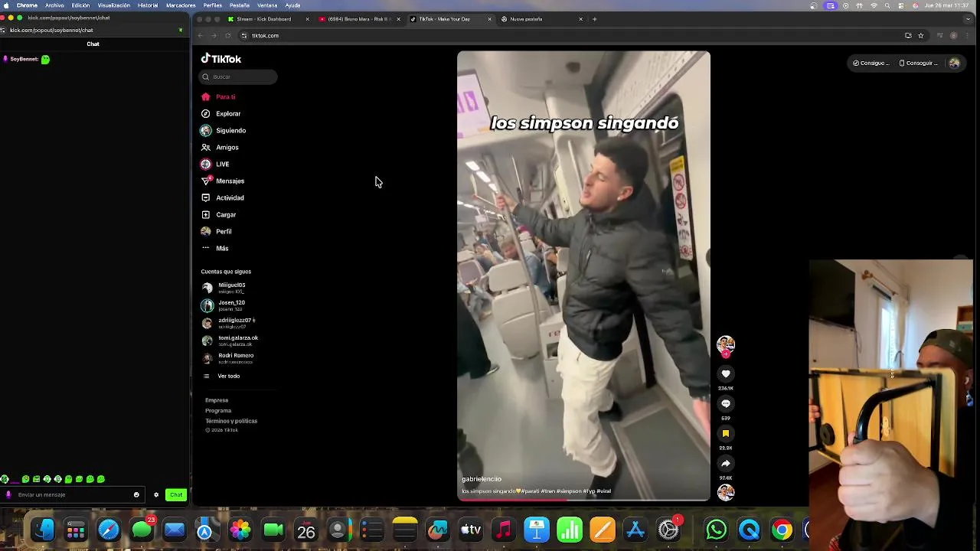Open WhatsApp in the Dock
The height and width of the screenshot is (551, 980).
717,530
